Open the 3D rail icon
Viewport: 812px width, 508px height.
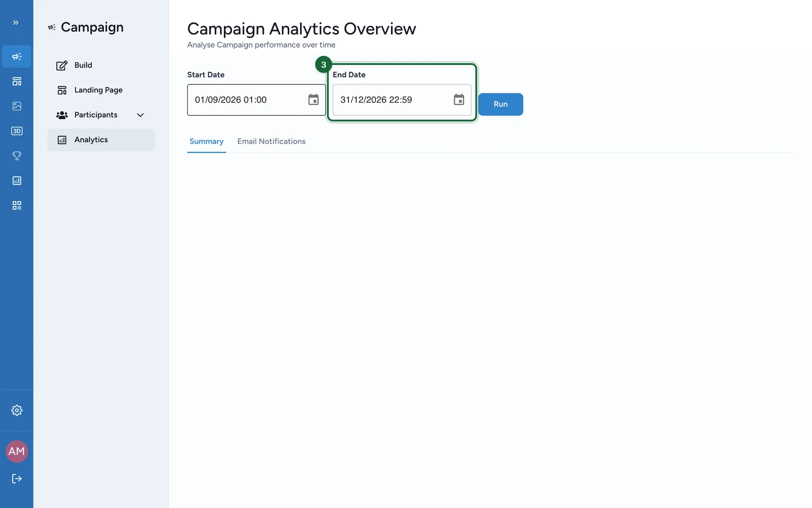(17, 131)
